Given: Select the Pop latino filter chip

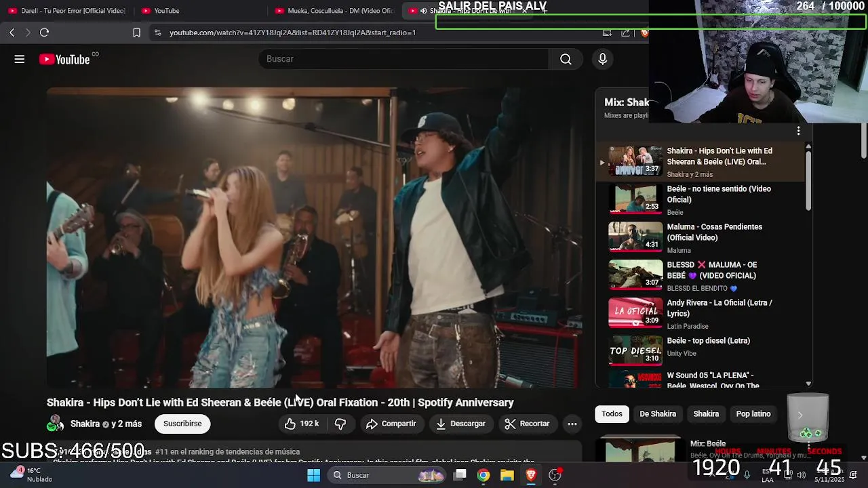Looking at the screenshot, I should pyautogui.click(x=753, y=413).
